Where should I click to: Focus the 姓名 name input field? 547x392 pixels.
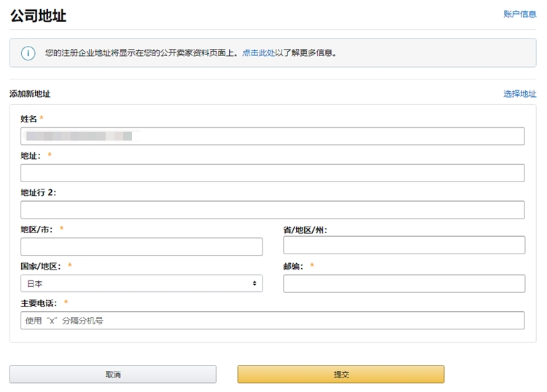coord(273,136)
